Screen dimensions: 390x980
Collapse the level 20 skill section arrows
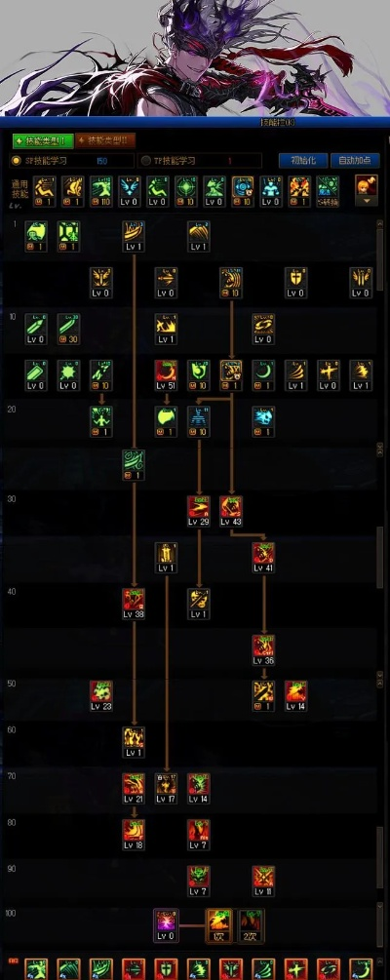(379, 449)
